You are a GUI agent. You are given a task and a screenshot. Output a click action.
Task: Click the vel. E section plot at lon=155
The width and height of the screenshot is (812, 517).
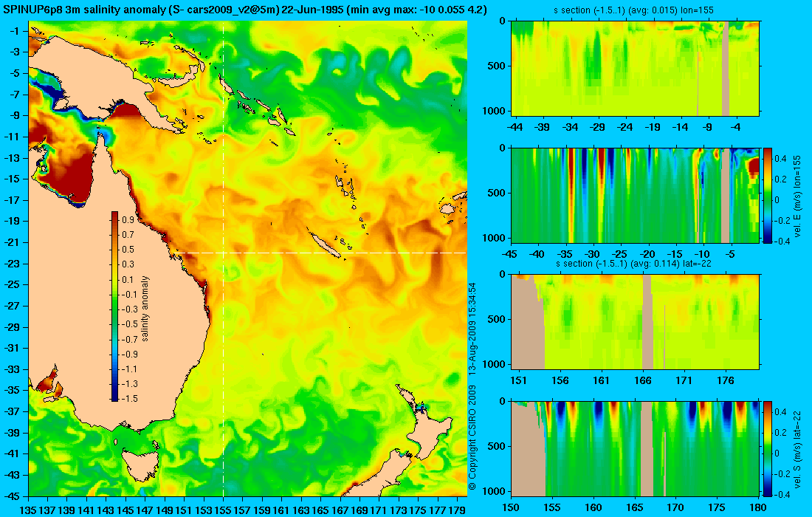635,195
